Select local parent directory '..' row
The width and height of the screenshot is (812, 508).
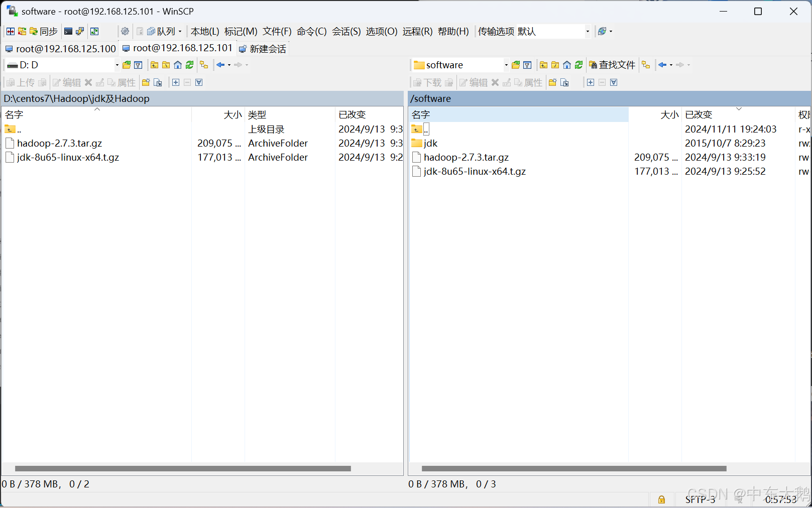pos(13,130)
